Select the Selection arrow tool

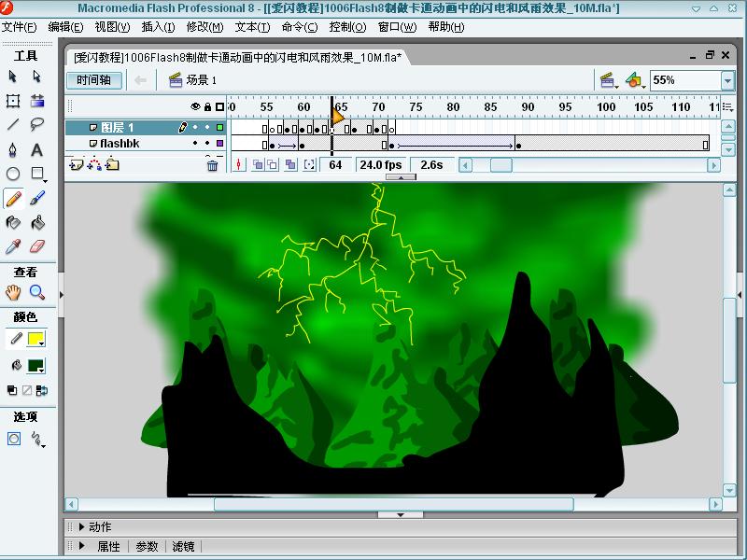point(13,77)
